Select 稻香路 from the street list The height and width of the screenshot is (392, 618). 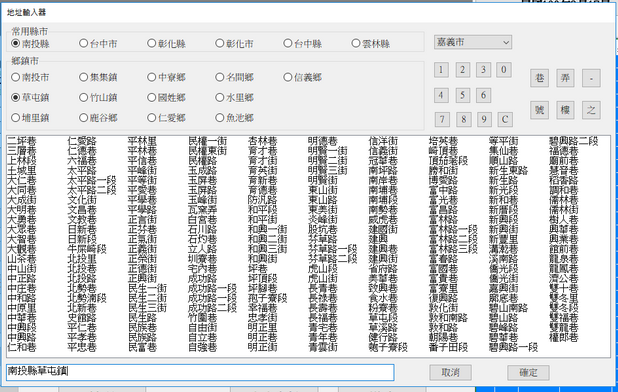(564, 180)
